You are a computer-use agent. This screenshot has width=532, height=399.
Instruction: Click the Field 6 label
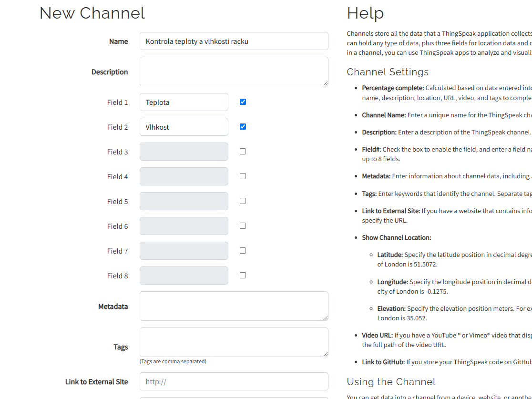[117, 226]
